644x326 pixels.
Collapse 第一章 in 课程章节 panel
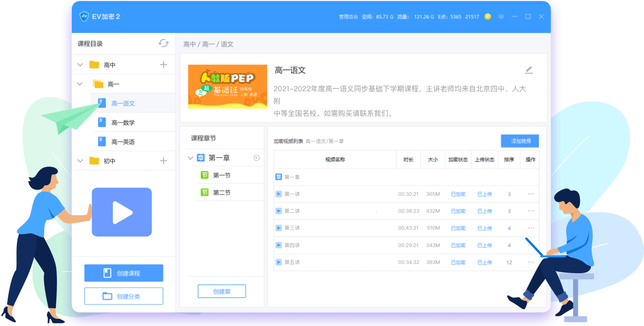190,158
